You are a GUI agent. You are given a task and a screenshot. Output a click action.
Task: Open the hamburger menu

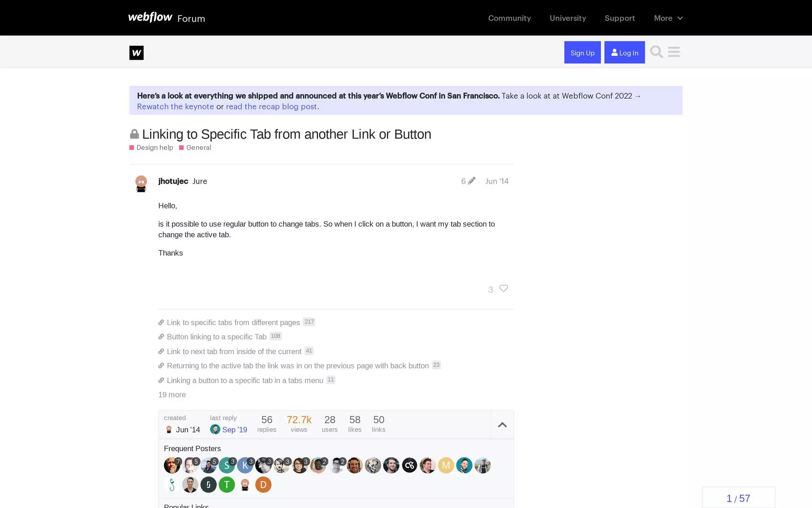pos(674,52)
